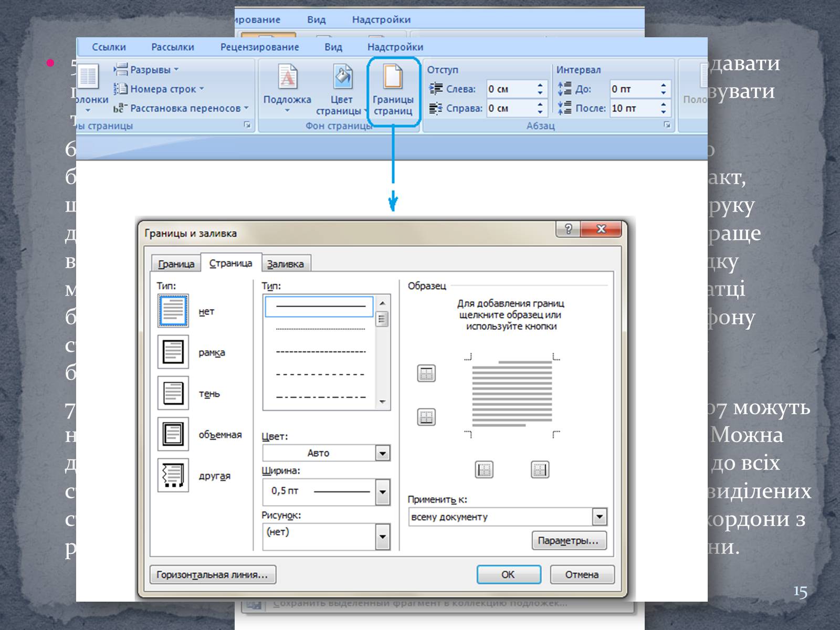
Task: Open the Вид ribbon tab
Action: (x=333, y=47)
